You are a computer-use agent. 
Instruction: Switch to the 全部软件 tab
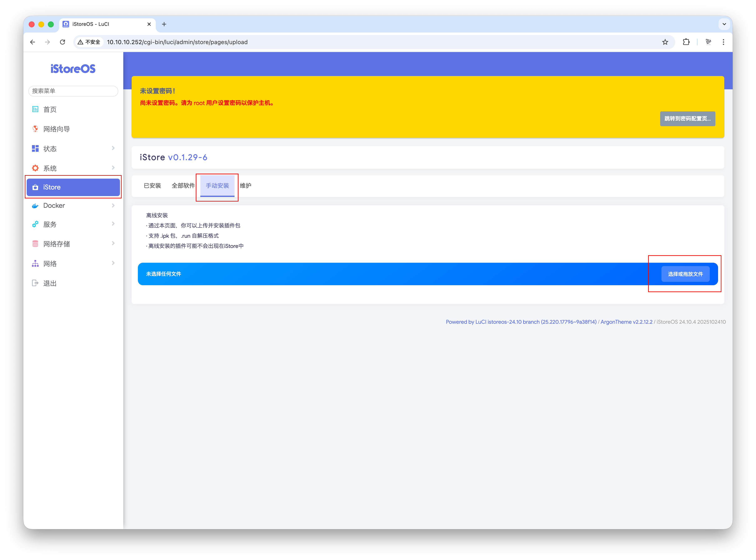pyautogui.click(x=183, y=186)
